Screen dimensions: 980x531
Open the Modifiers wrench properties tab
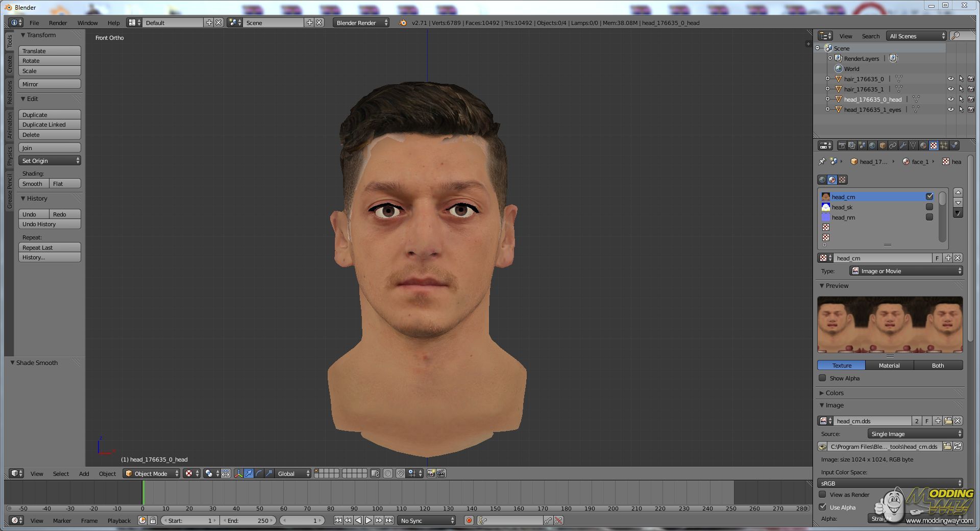(903, 146)
